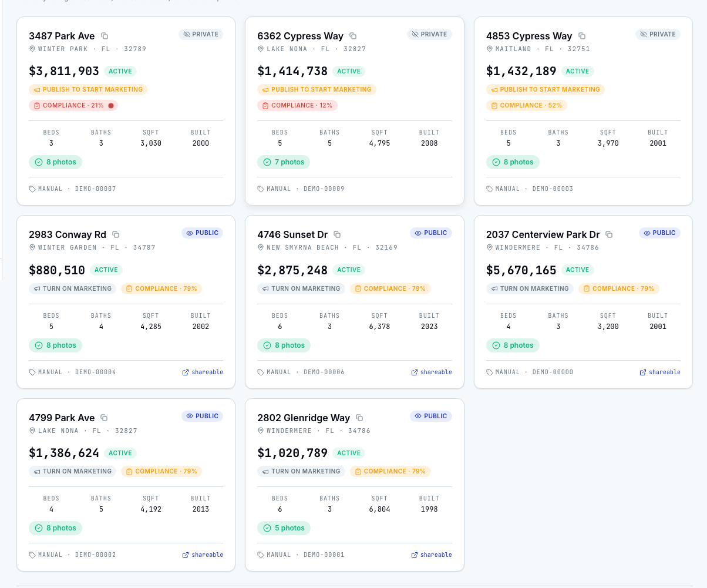View 5 photos badge on 2802 Glenridge Way
The height and width of the screenshot is (588, 707).
pos(284,528)
